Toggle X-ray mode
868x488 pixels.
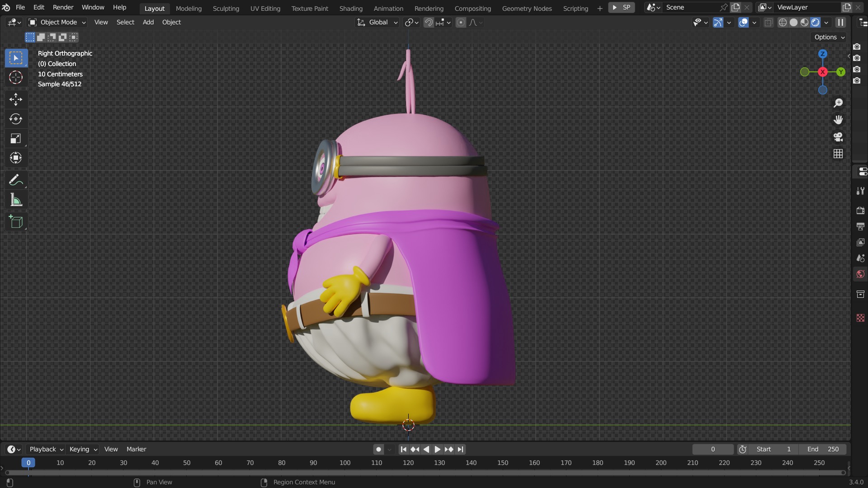(769, 22)
